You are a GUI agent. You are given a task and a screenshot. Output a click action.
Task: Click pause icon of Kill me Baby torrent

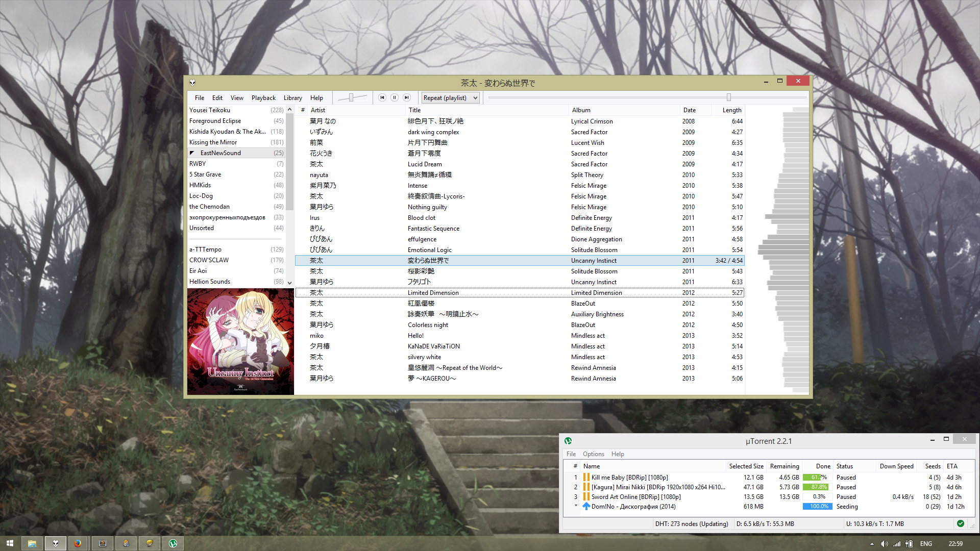586,478
